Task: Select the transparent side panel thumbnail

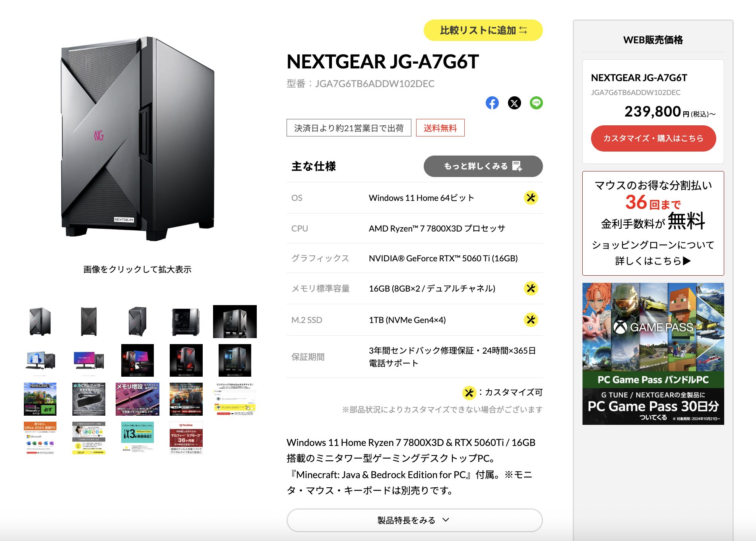Action: tap(186, 321)
